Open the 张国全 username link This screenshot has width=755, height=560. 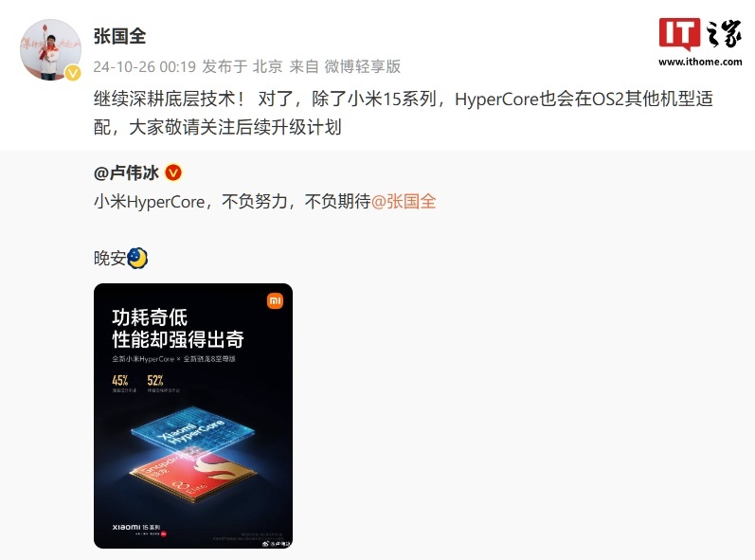120,36
